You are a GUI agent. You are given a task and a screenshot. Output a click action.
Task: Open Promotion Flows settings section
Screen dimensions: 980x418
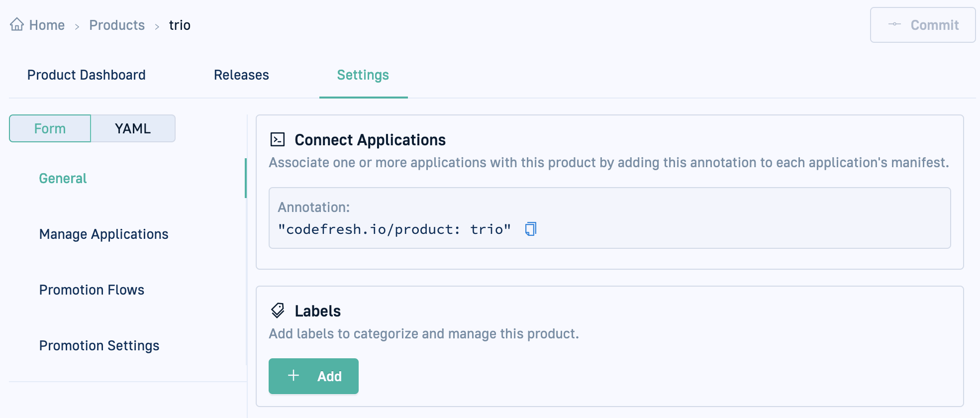(92, 290)
